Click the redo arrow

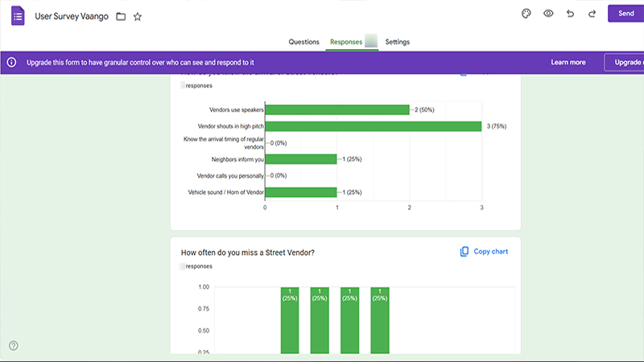point(592,14)
